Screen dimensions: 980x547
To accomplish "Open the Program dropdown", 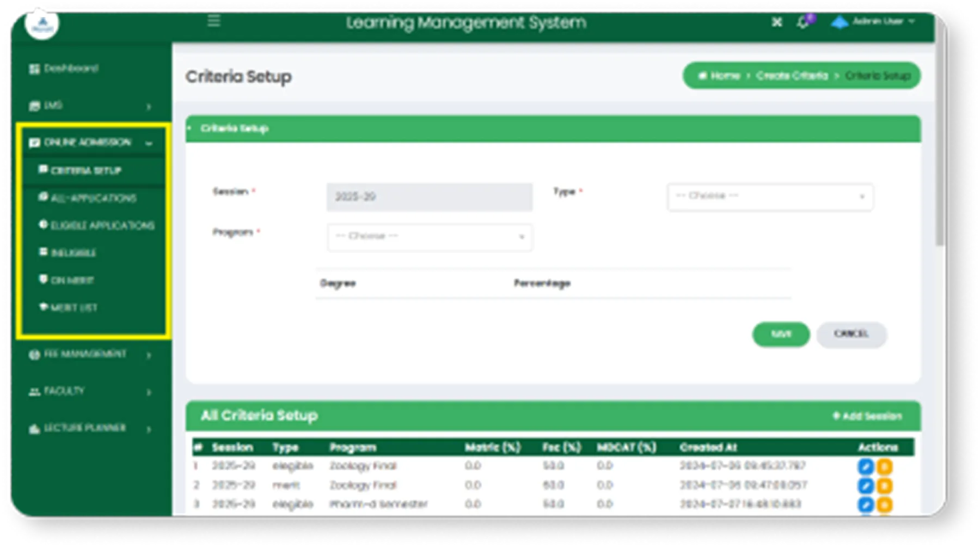I will (429, 236).
